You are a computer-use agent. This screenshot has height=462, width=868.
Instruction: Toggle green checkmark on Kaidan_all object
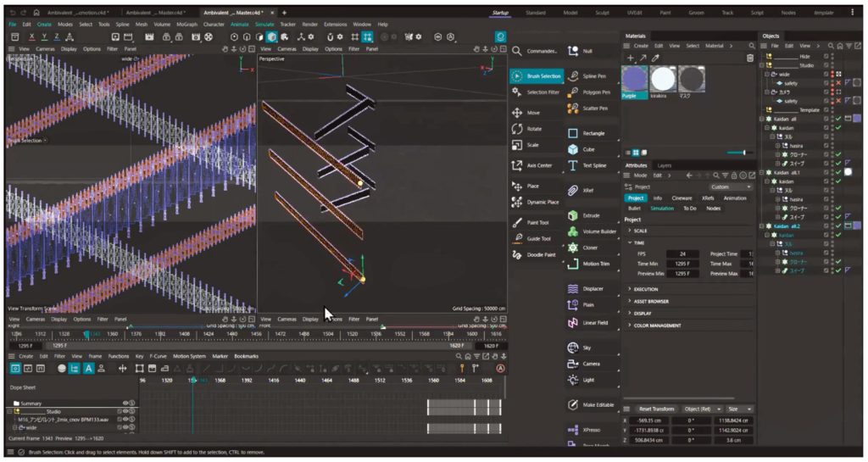coord(838,119)
